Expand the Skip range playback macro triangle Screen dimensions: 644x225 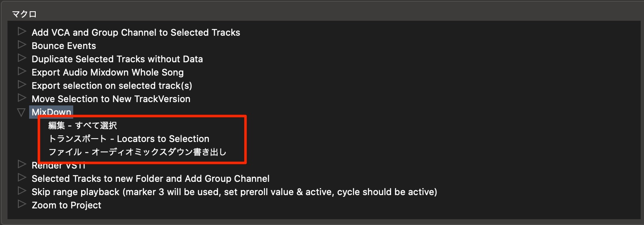pyautogui.click(x=22, y=191)
